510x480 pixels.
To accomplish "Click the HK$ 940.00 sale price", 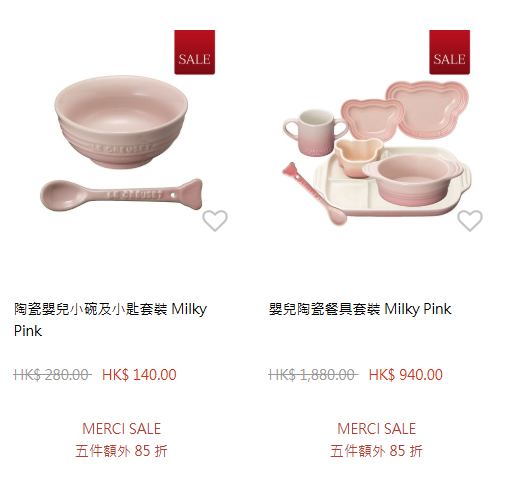I will [x=406, y=375].
